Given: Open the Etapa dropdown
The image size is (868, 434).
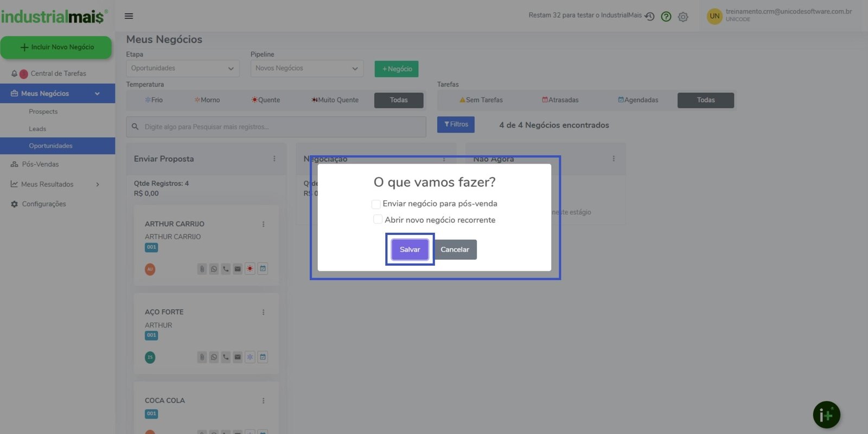Looking at the screenshot, I should (183, 68).
